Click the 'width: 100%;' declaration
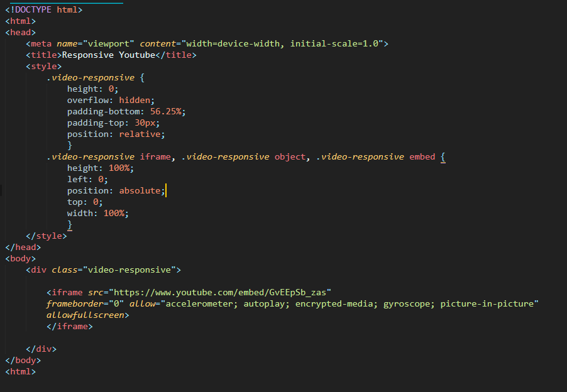This screenshot has height=392, width=567. coord(97,214)
